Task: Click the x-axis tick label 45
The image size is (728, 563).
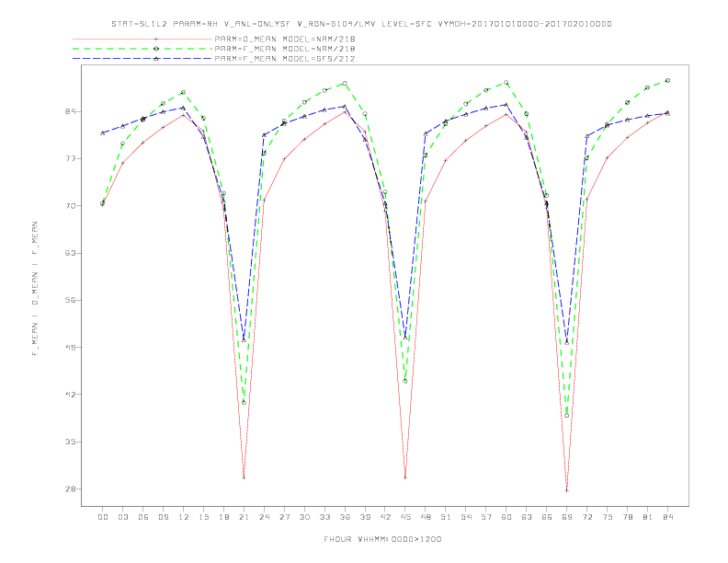Action: (405, 517)
